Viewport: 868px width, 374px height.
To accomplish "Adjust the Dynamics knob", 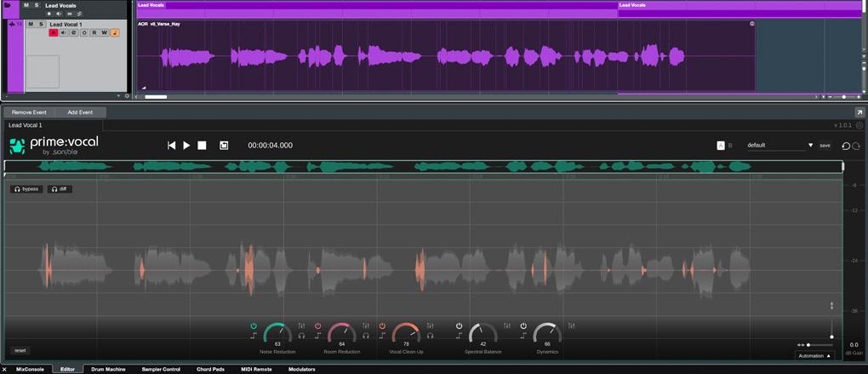I will point(547,333).
